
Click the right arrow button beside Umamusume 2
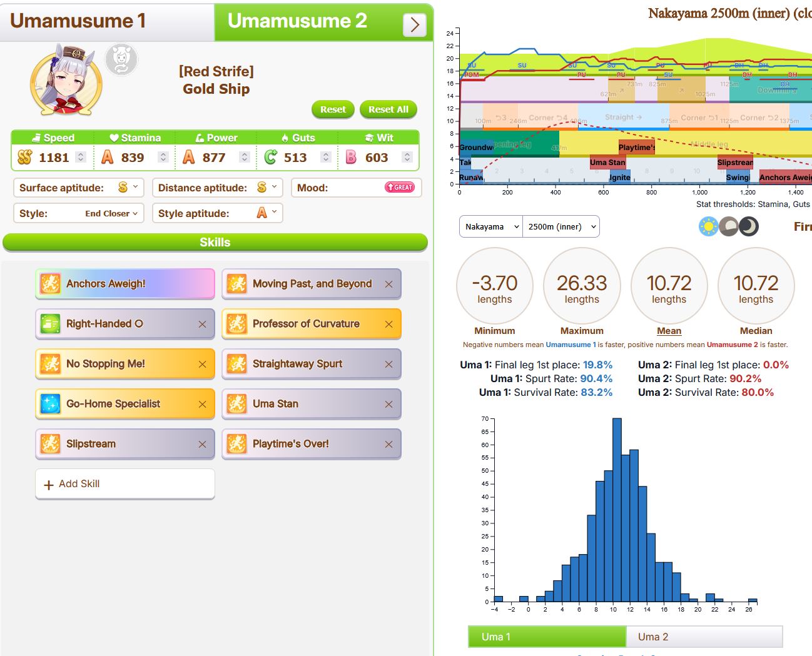(415, 25)
